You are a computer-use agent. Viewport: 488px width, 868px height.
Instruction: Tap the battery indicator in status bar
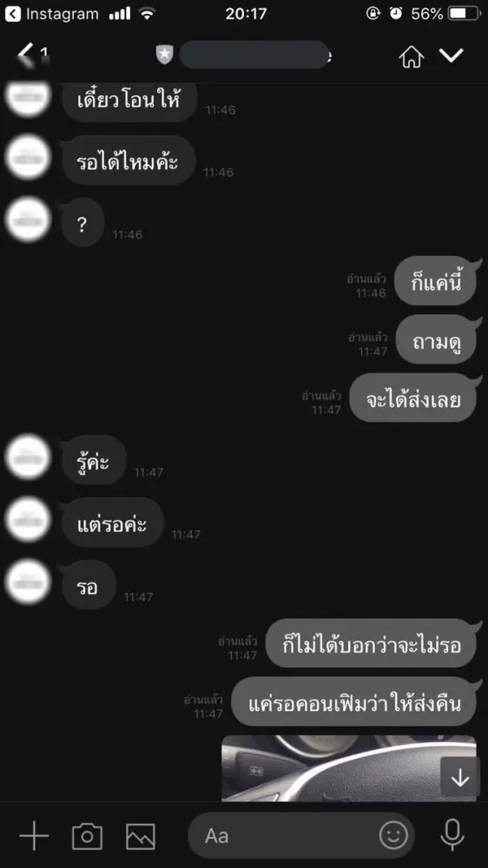pos(465,14)
